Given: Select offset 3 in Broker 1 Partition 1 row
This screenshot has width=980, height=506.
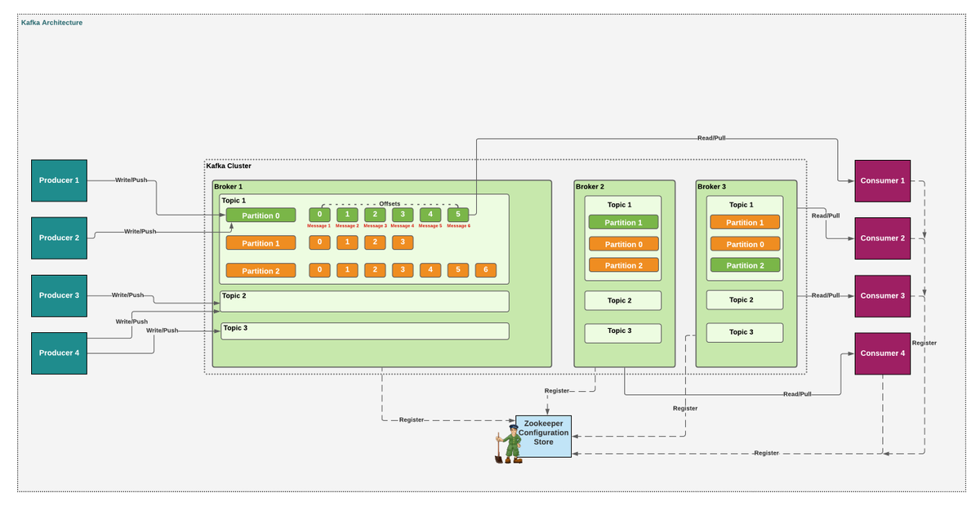Looking at the screenshot, I should tap(403, 242).
